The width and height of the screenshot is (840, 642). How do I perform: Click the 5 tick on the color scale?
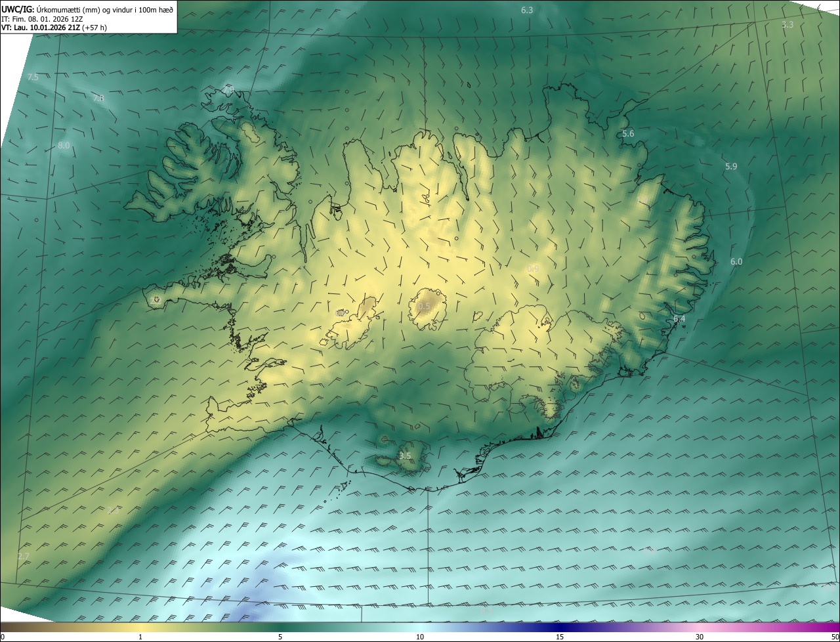pos(280,637)
